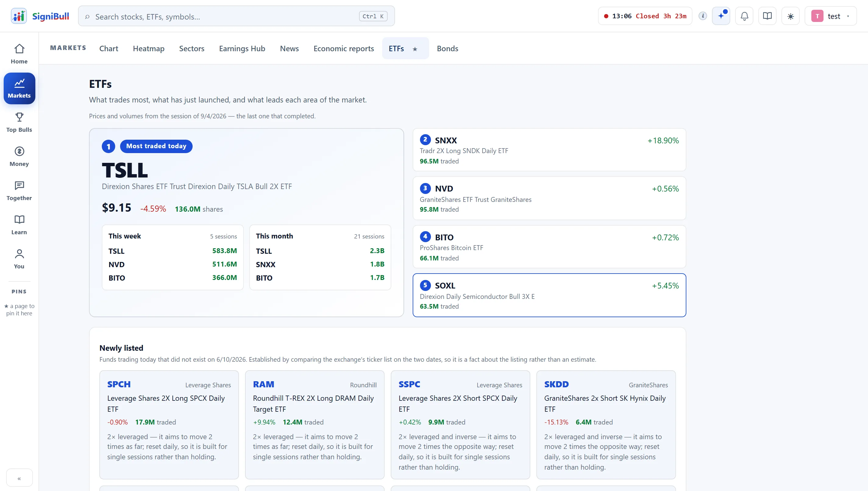
Task: Click BITO row in This week
Action: pos(173,278)
